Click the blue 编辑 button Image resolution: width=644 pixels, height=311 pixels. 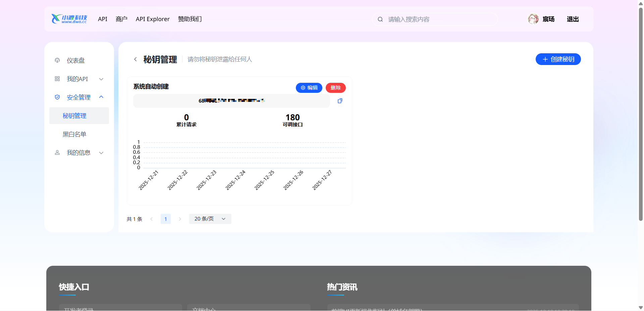coord(309,88)
